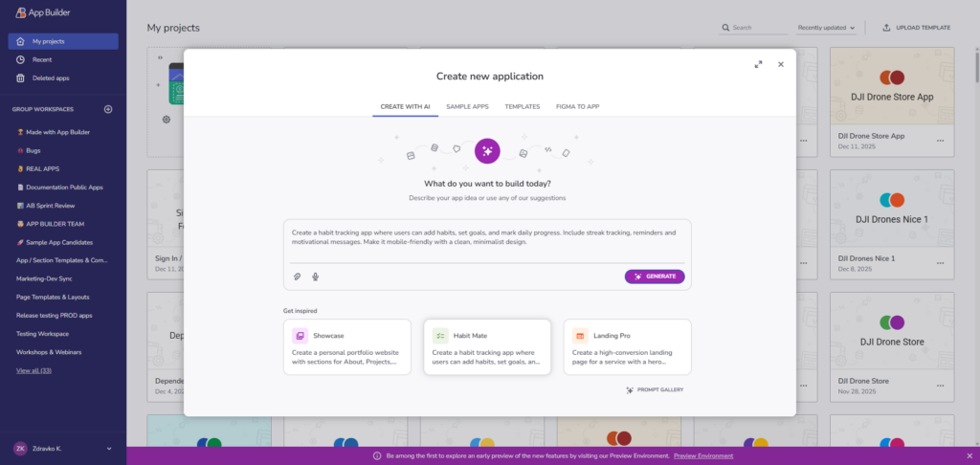Expand the dialog to fullscreen

coord(758,64)
